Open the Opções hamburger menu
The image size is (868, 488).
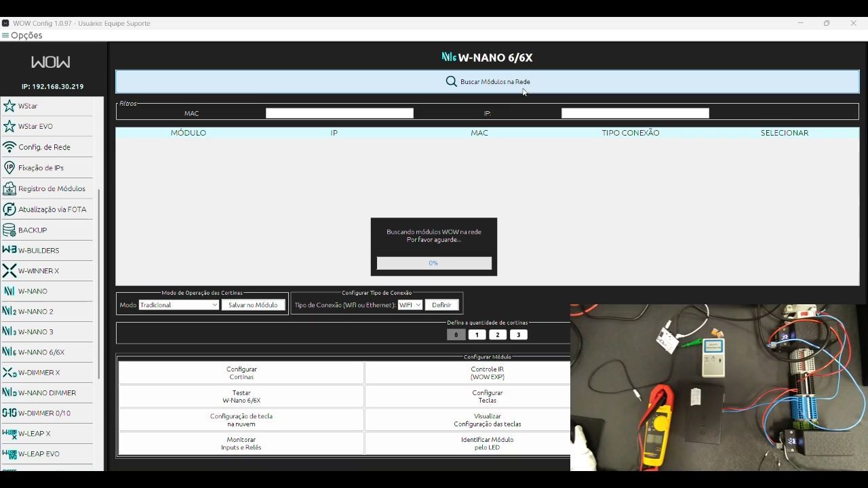[5, 35]
